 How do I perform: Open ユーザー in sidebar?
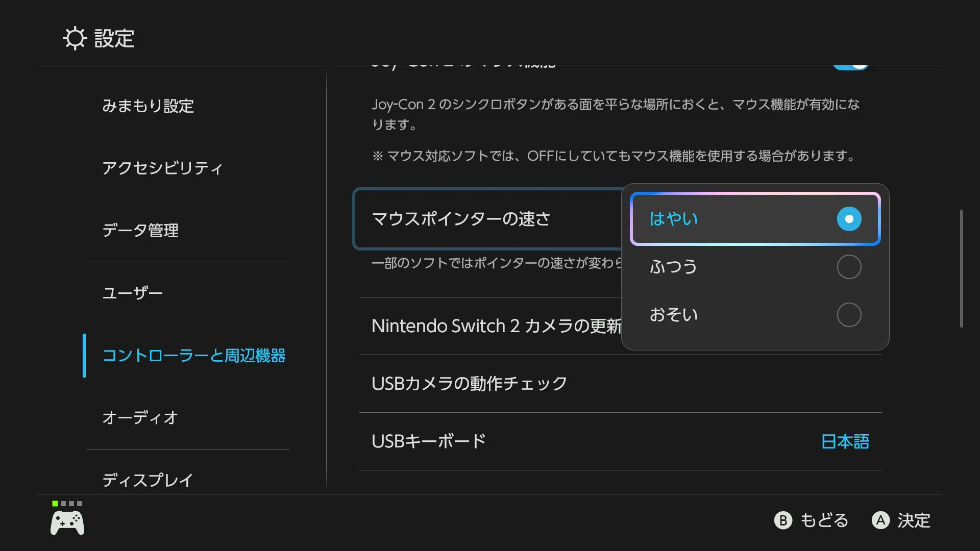[x=133, y=293]
